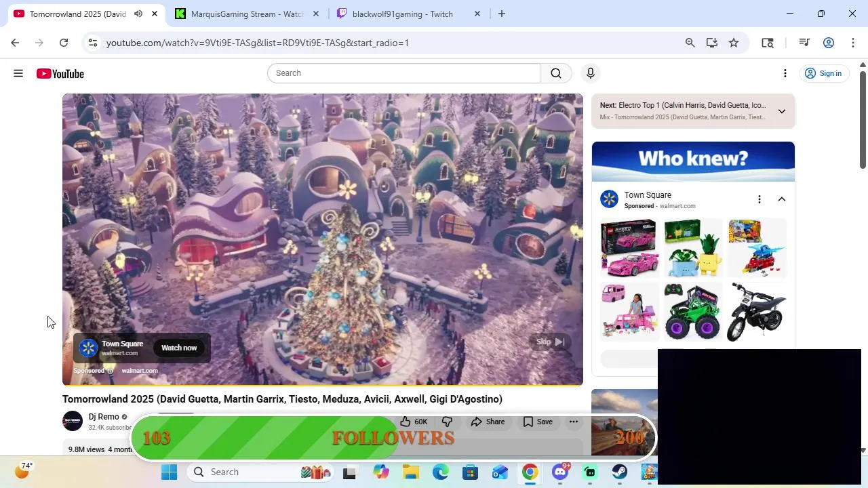Image resolution: width=868 pixels, height=488 pixels.
Task: Dislike the video
Action: point(447,422)
